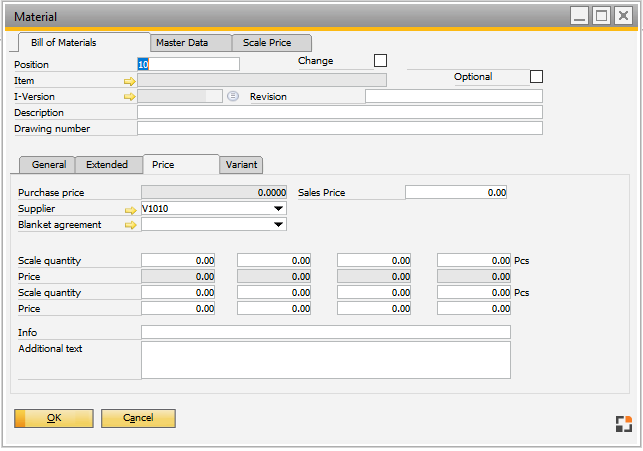
Task: Click the layout icon in bottom-right corner
Action: [x=623, y=423]
